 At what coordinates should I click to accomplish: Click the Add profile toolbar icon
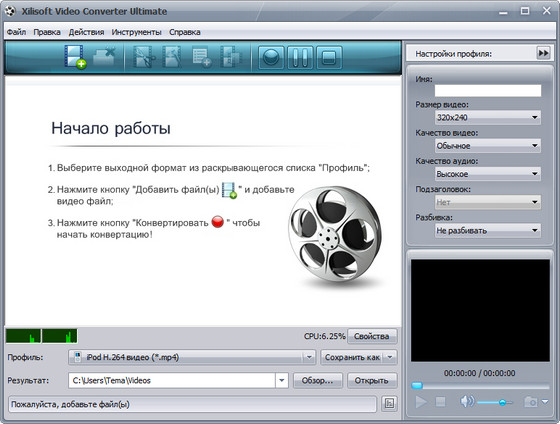[x=202, y=57]
